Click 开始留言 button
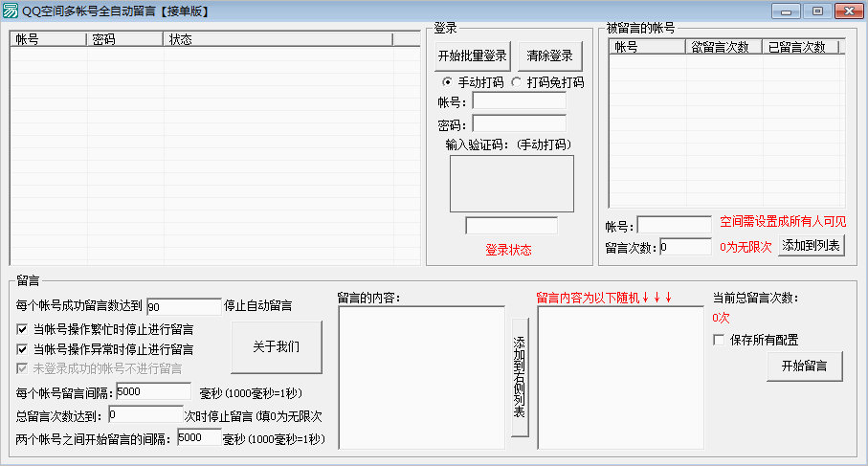 805,366
